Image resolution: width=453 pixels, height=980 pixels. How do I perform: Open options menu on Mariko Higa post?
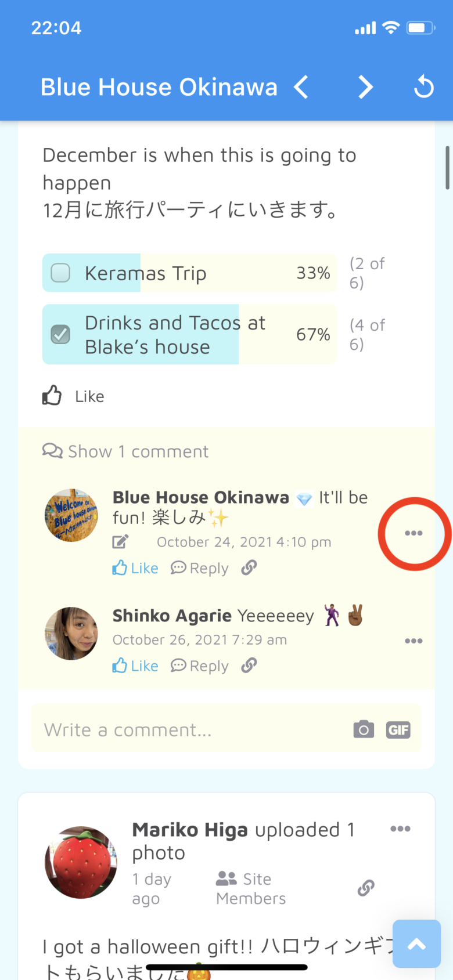tap(400, 829)
